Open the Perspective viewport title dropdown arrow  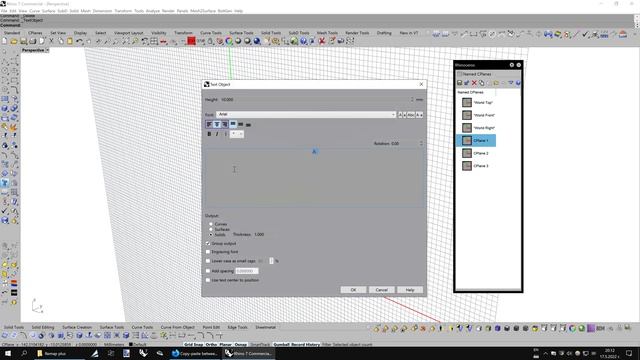47,50
